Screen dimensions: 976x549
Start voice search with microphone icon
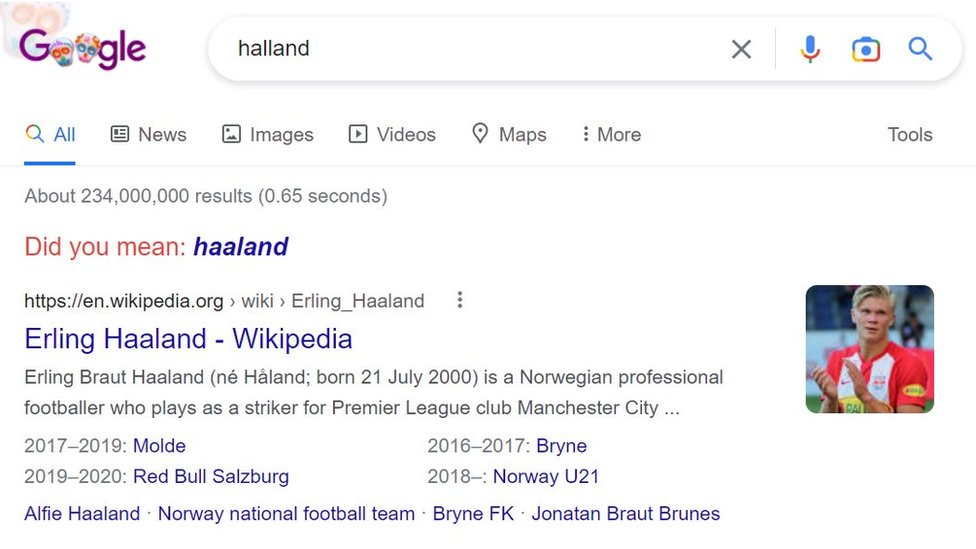pos(810,49)
